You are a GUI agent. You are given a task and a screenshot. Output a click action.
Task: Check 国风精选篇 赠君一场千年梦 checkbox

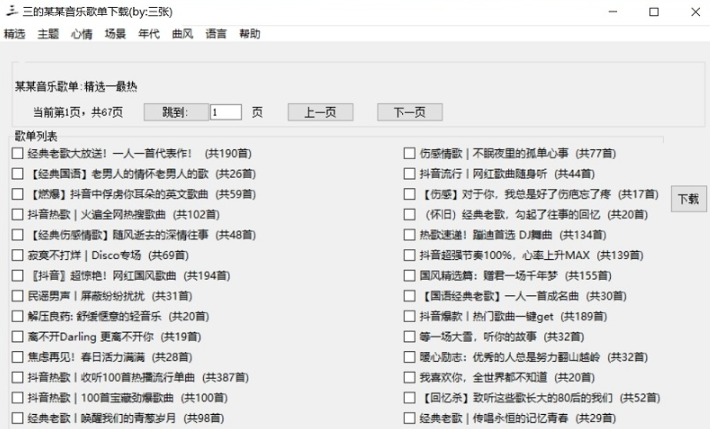point(409,275)
